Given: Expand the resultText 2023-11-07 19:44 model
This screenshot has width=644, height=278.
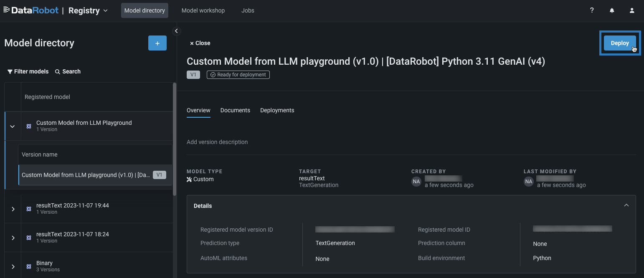Looking at the screenshot, I should (x=13, y=209).
